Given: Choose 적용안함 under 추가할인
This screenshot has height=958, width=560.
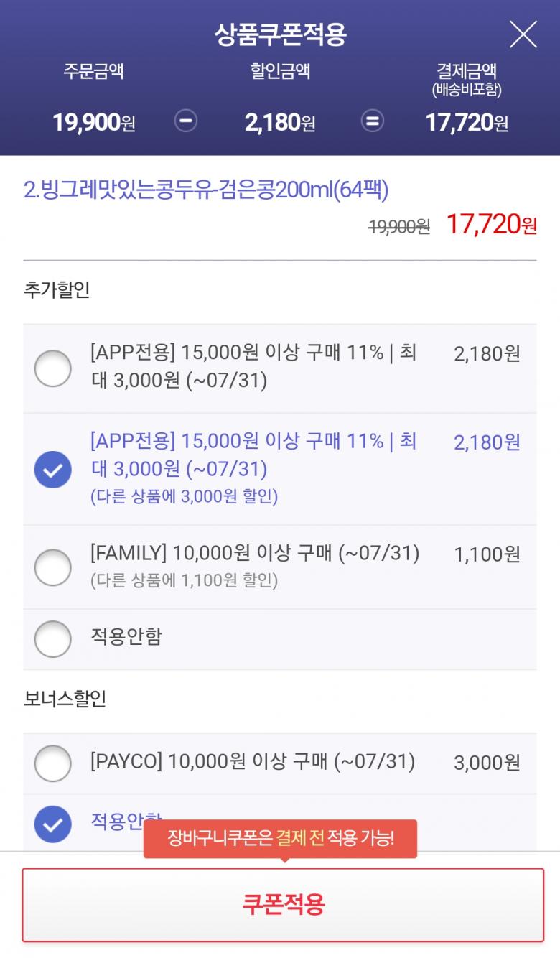Looking at the screenshot, I should (x=53, y=638).
